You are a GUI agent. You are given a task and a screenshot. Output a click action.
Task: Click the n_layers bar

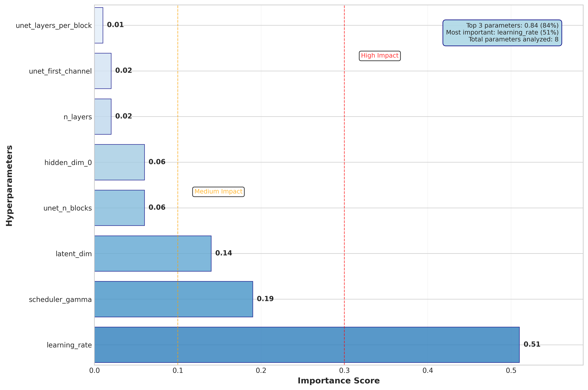pos(103,117)
